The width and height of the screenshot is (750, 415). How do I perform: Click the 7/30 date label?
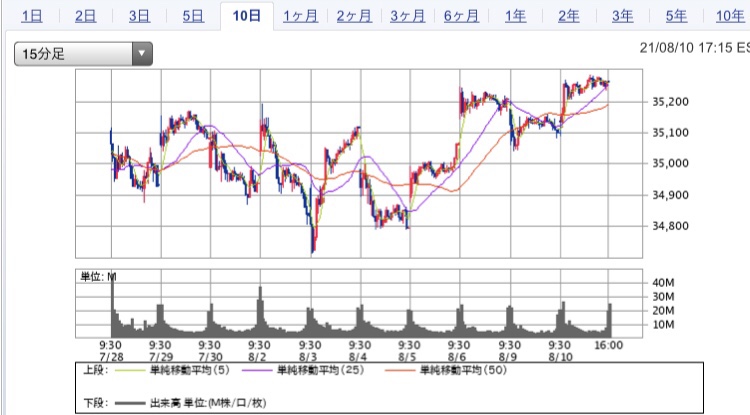[210, 357]
